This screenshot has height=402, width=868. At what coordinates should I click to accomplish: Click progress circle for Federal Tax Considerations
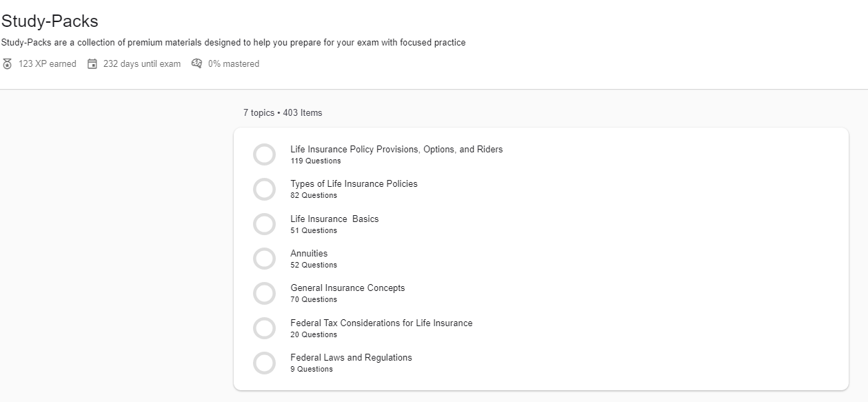click(264, 328)
